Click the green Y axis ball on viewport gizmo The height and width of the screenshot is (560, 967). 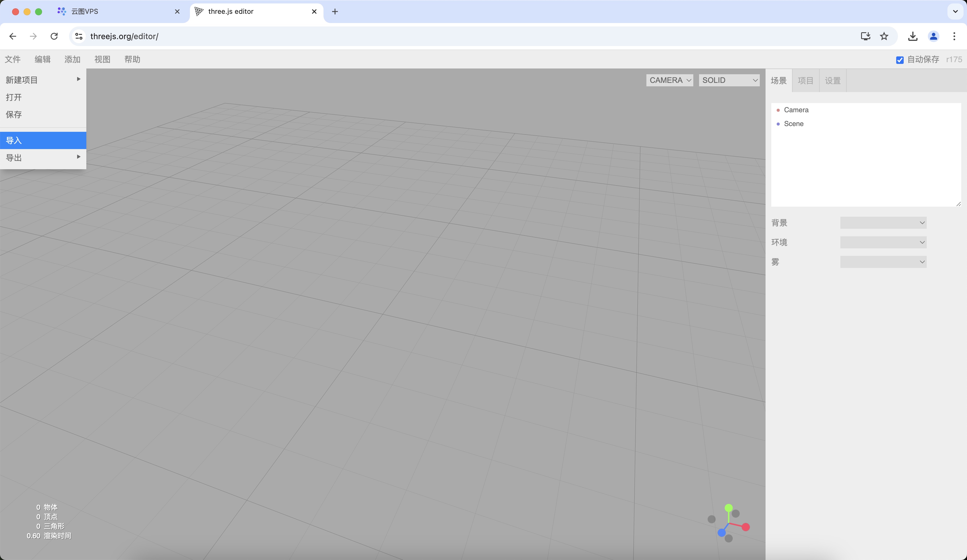click(729, 508)
